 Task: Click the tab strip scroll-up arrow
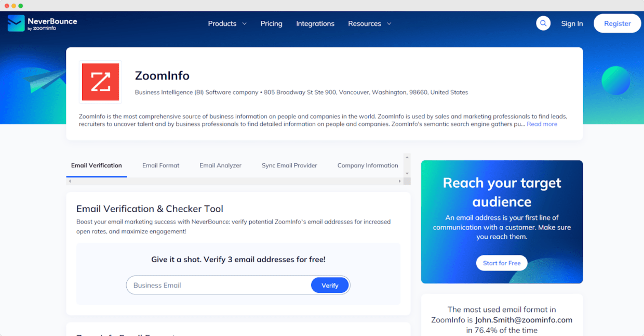point(407,157)
